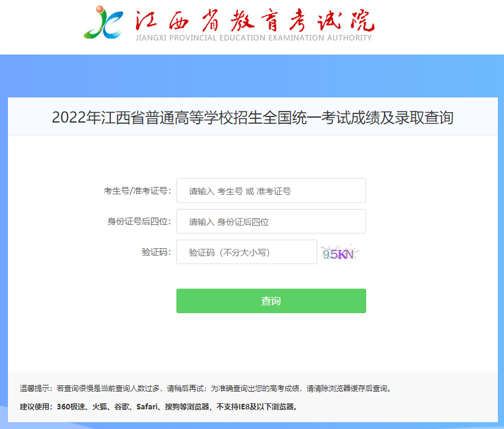Focus the 身份证后四位 input field

pyautogui.click(x=271, y=221)
